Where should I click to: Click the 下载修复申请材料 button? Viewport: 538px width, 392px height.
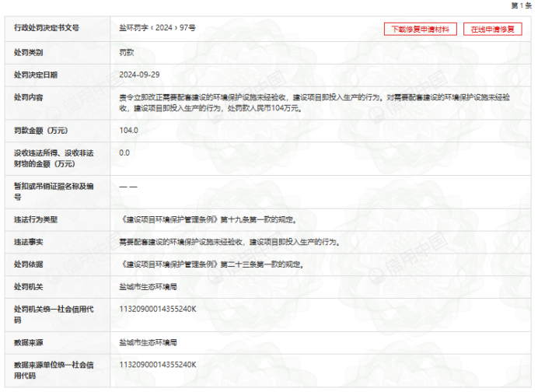coord(421,30)
